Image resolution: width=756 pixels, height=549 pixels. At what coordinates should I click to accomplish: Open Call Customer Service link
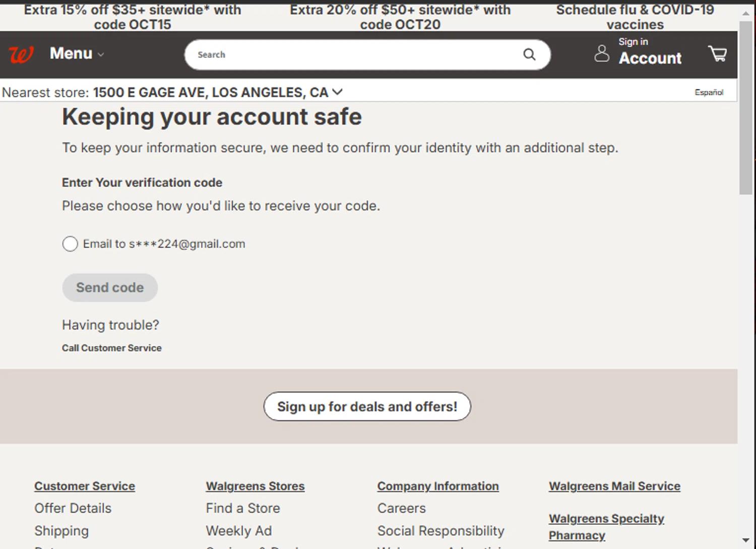pyautogui.click(x=112, y=348)
